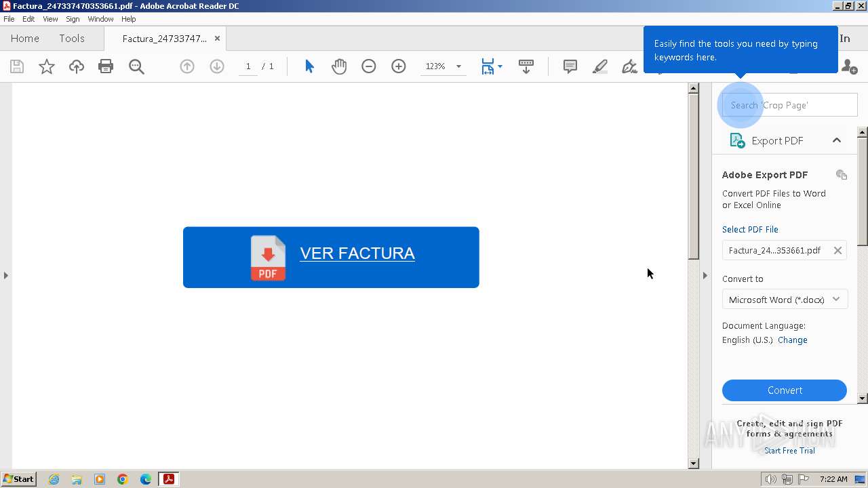Click the document vertical scrollbar thumb
Image resolution: width=868 pixels, height=488 pixels.
[693, 176]
